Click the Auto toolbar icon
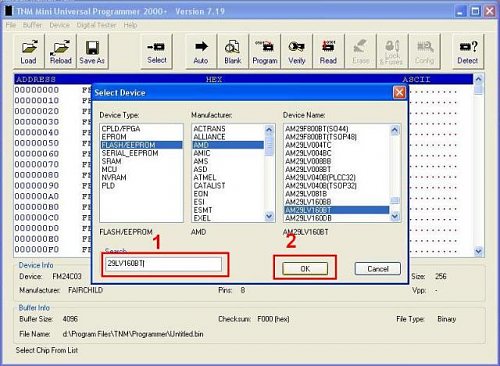Image resolution: width=500 pixels, height=366 pixels. tap(201, 52)
